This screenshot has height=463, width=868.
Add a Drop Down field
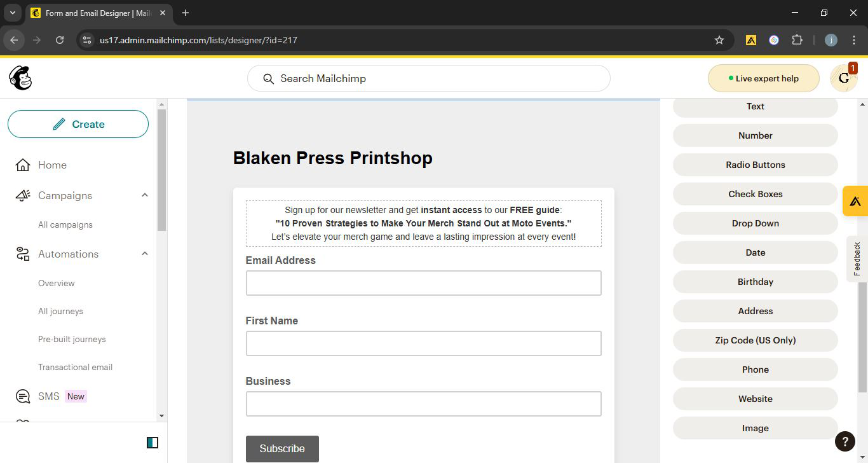(755, 223)
